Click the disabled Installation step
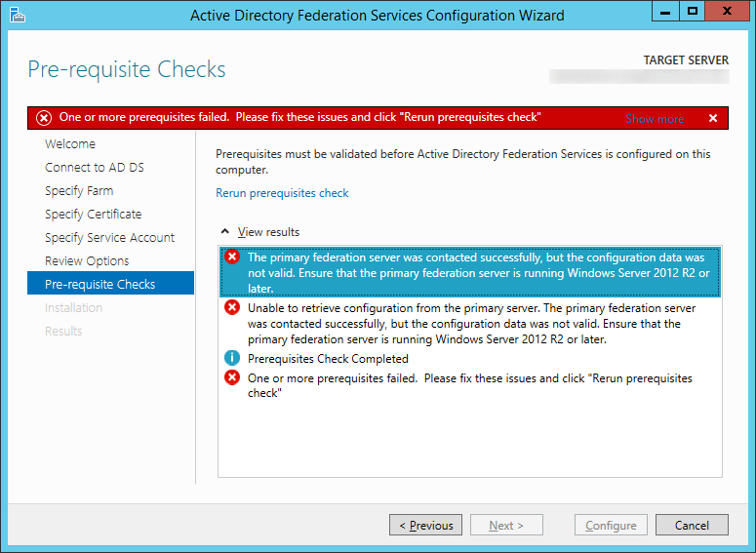The height and width of the screenshot is (553, 756). pyautogui.click(x=74, y=307)
